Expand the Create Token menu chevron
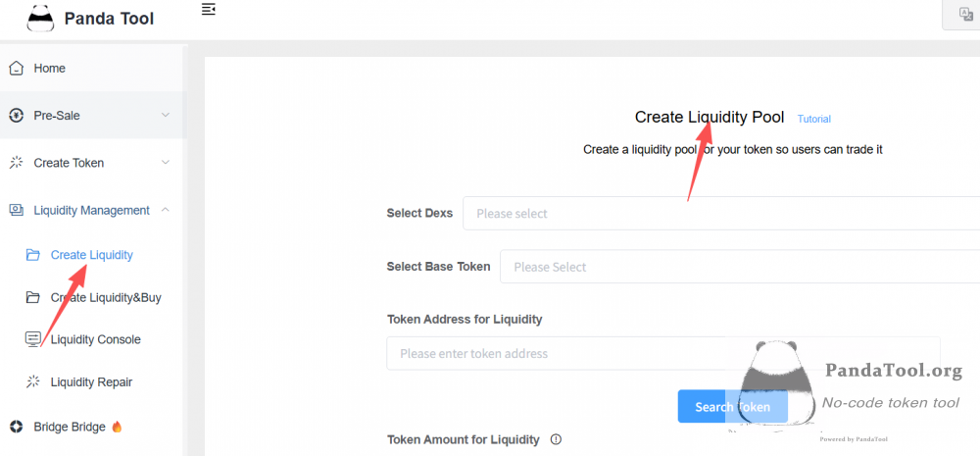Viewport: 980px width, 456px height. point(166,163)
